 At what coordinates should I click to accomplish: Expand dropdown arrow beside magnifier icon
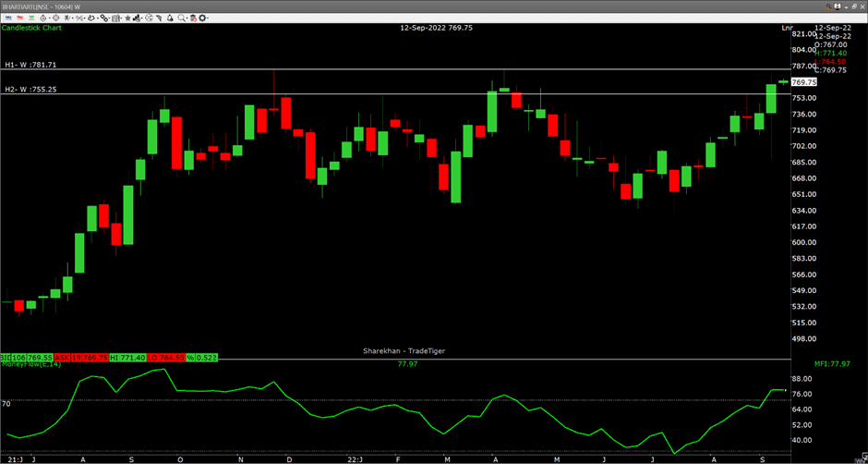coord(187,18)
